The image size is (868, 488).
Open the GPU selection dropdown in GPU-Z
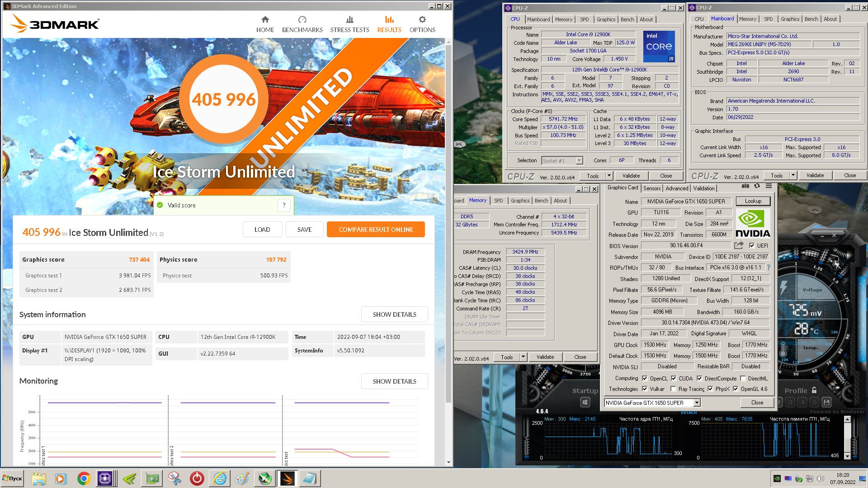tap(697, 403)
